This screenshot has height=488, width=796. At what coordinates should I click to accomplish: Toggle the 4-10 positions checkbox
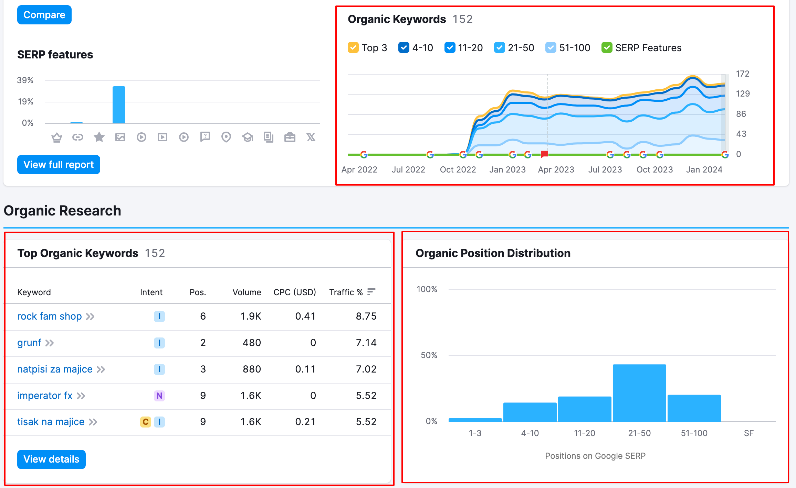pyautogui.click(x=404, y=47)
